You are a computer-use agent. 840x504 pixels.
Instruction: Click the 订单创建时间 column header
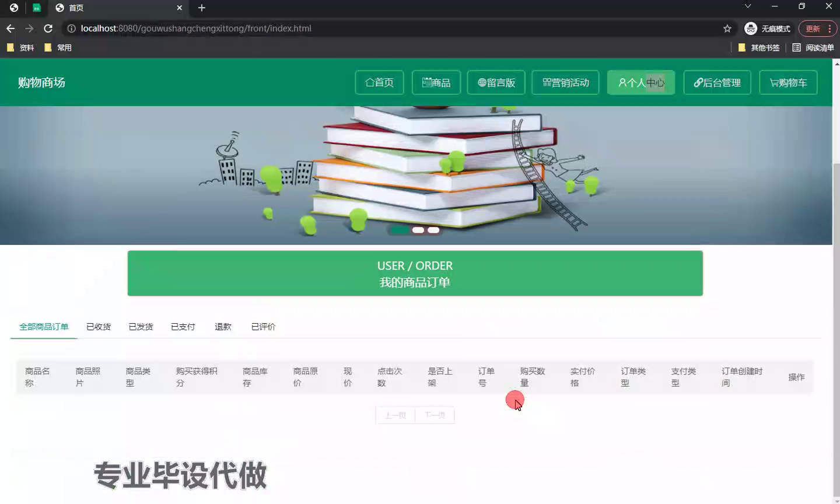pyautogui.click(x=742, y=377)
